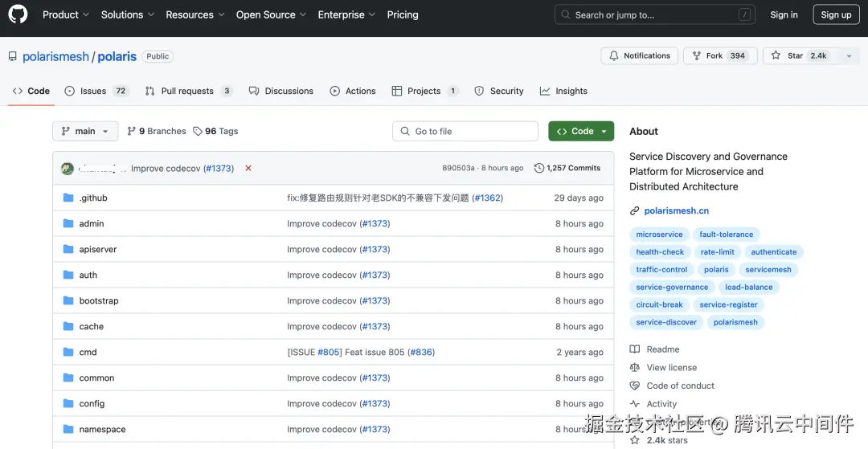Click the Sign in link
Screen dimensions: 868x449
click(x=784, y=15)
